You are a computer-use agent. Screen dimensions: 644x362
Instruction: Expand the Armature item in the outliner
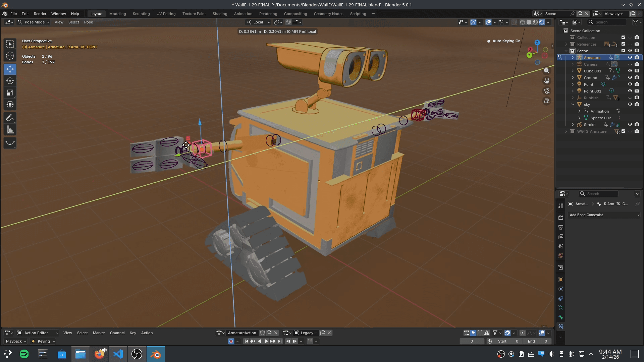point(572,57)
